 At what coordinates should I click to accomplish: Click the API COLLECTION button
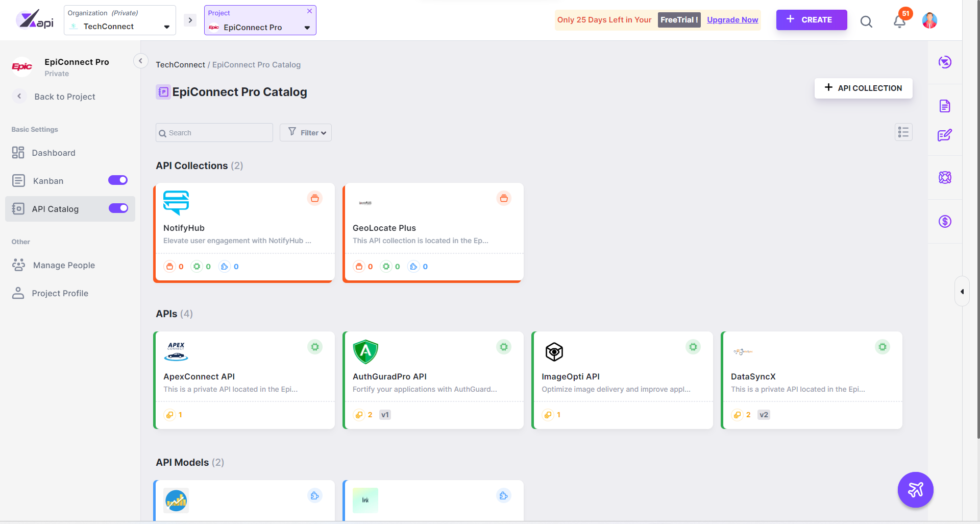point(863,88)
